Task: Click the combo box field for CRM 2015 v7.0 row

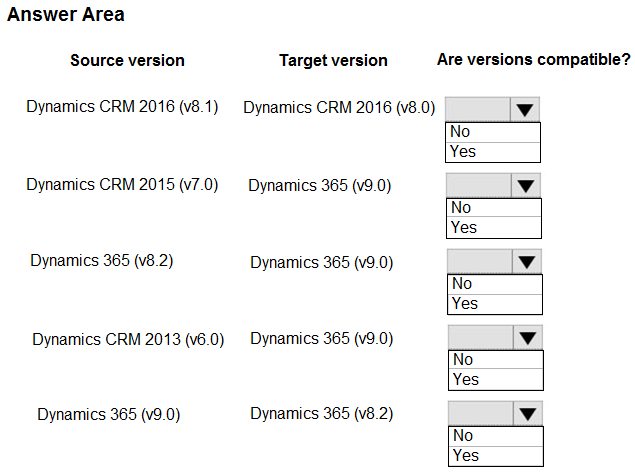Action: click(x=493, y=185)
